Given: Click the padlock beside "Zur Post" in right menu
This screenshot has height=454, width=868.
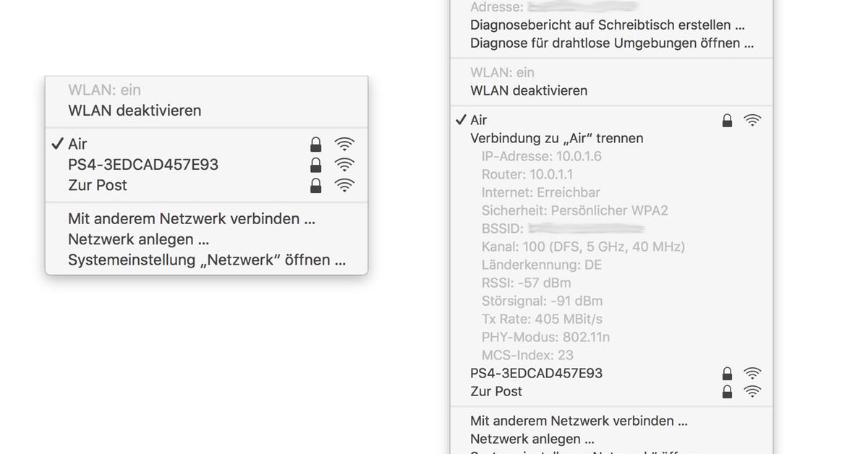Looking at the screenshot, I should click(727, 391).
